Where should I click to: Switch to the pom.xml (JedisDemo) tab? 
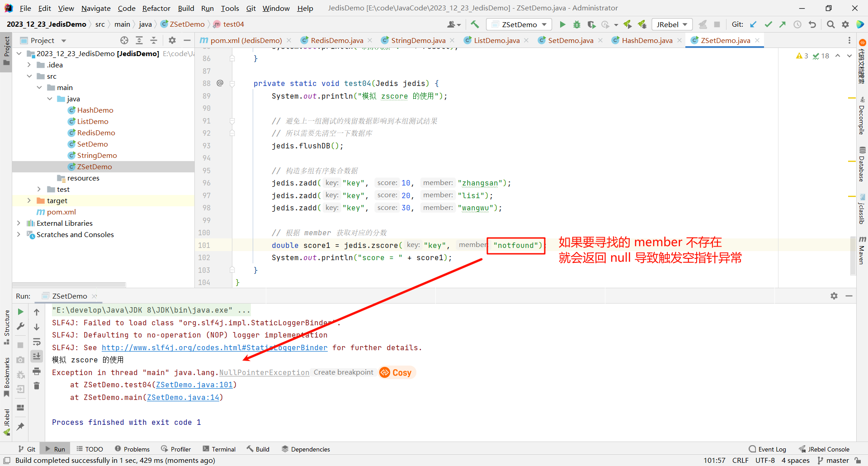point(246,40)
